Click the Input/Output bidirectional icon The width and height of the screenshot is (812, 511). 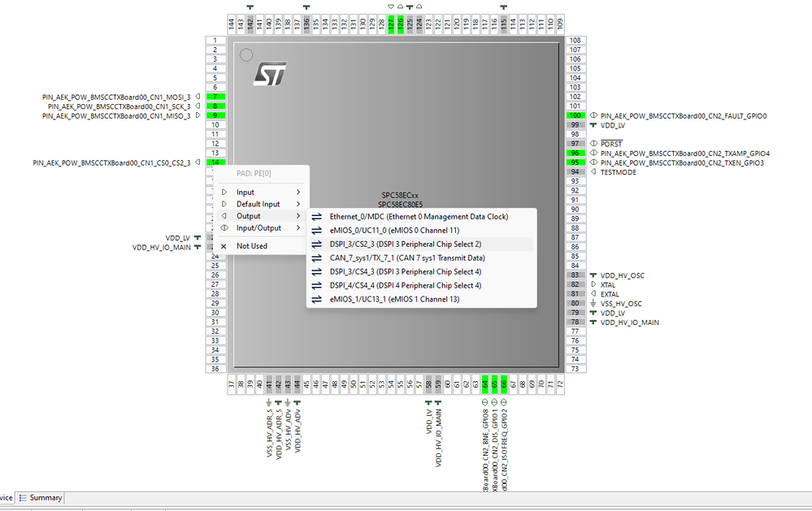coord(224,227)
